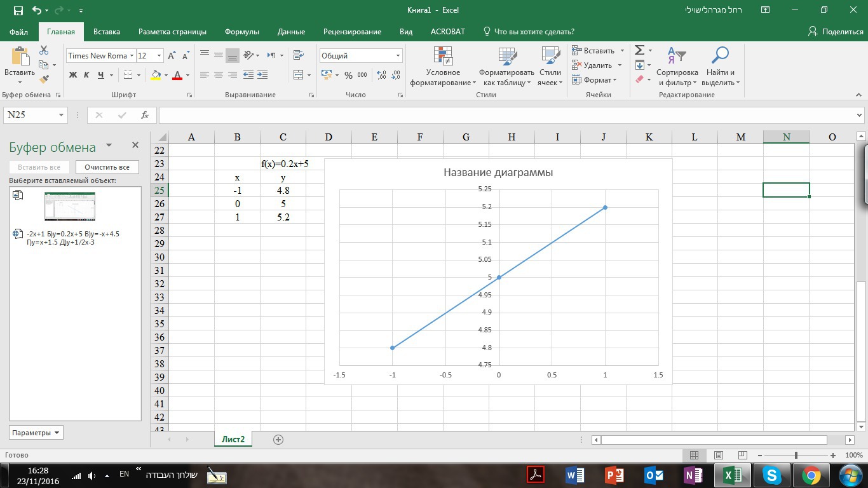This screenshot has height=488, width=868.
Task: Click the Insert Function fx icon
Action: (x=145, y=115)
